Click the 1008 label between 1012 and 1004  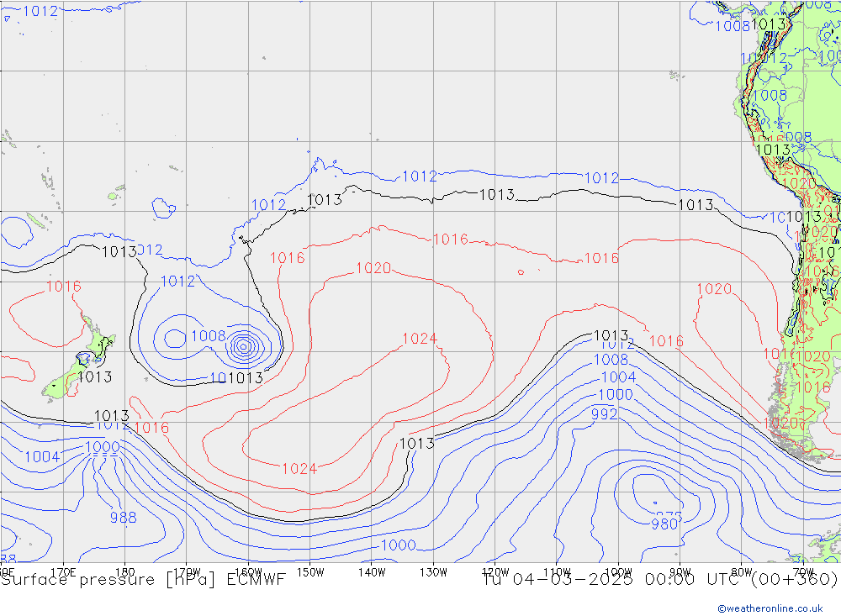pos(611,360)
